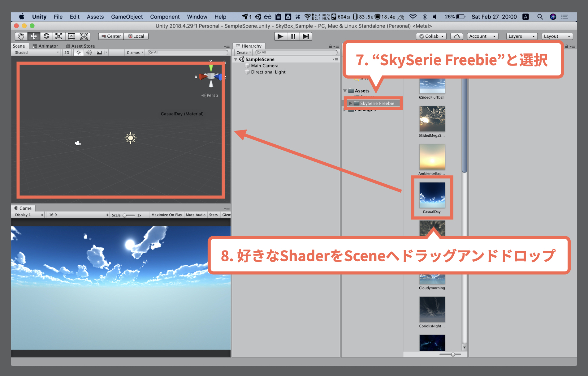Select the Move tool

coord(33,36)
